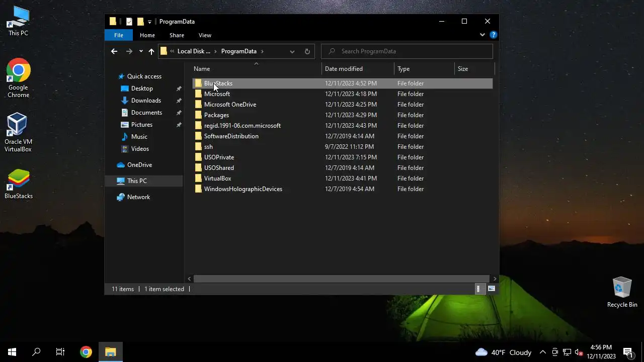Viewport: 644px width, 362px height.
Task: Select Quick access in navigation pane
Action: (x=144, y=76)
